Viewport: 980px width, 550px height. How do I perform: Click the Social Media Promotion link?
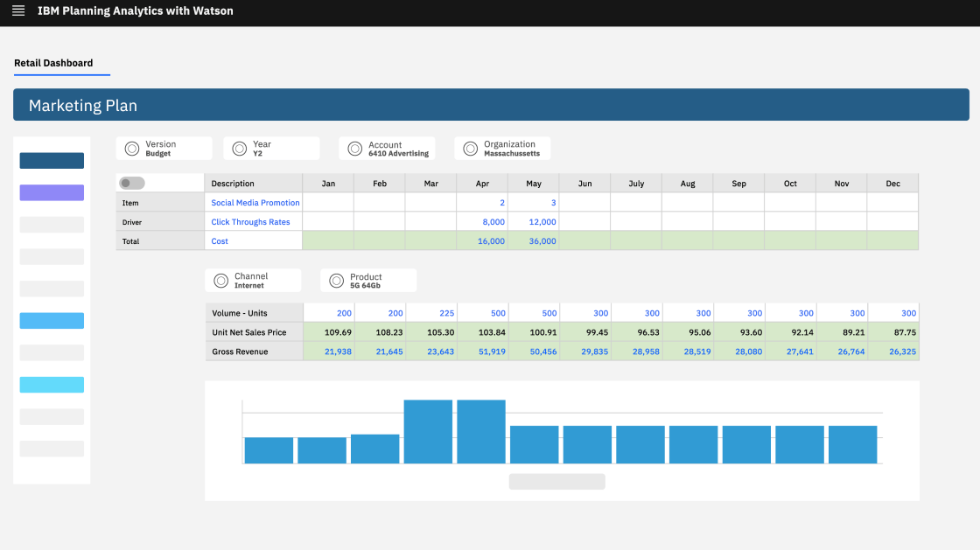pos(255,203)
